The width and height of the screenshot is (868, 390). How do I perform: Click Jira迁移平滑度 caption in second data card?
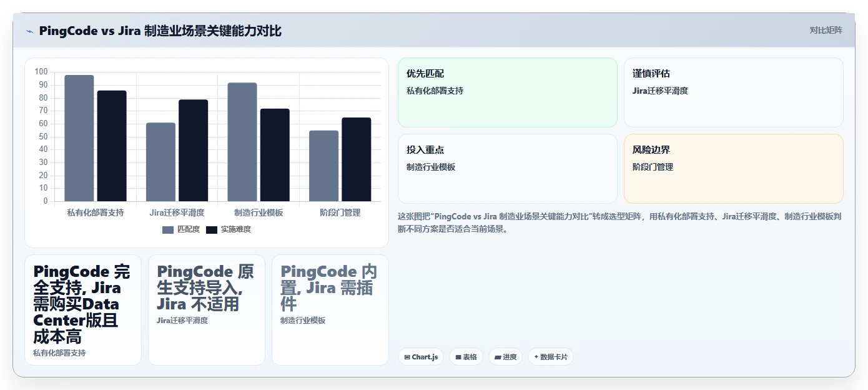[x=182, y=321]
